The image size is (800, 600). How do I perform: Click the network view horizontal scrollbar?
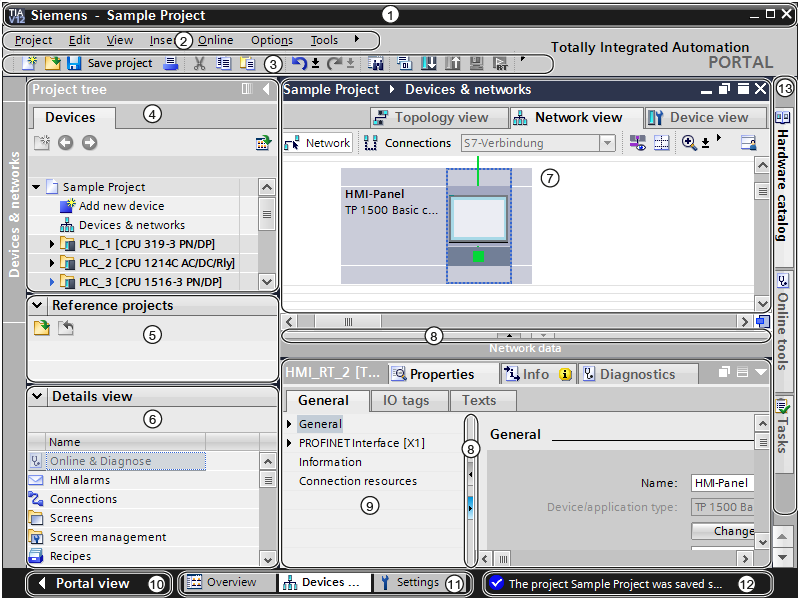(x=520, y=322)
